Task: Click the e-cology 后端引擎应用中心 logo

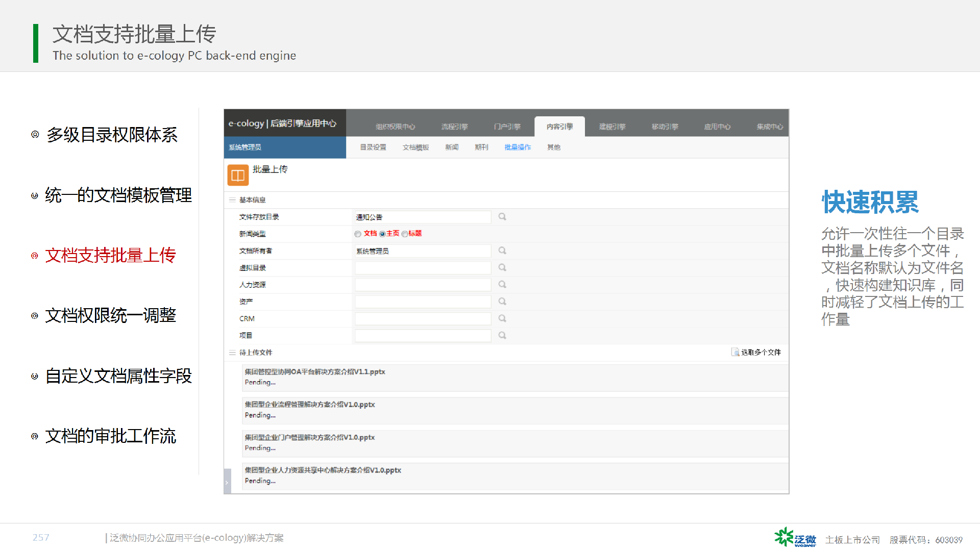Action: [285, 123]
